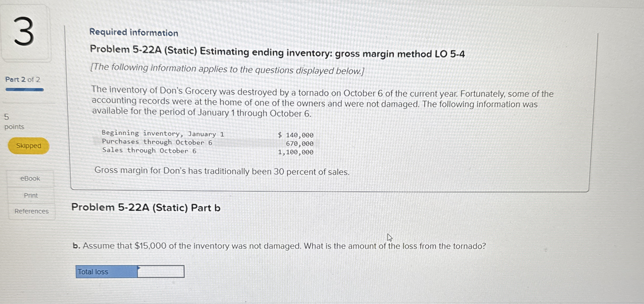Click the Required information heading
Screen dimensions: 644x304
pos(134,32)
